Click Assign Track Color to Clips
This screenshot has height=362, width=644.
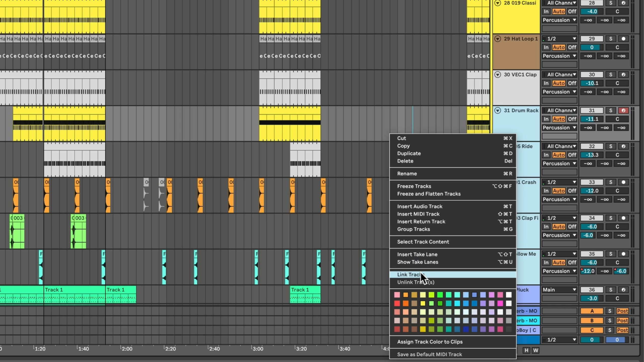tap(430, 342)
